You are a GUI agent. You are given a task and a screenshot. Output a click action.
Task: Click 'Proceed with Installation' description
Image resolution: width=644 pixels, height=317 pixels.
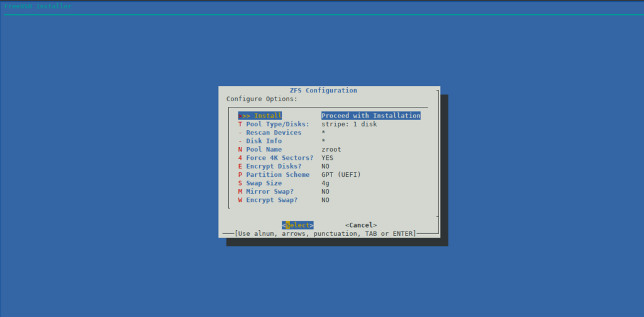tap(371, 116)
